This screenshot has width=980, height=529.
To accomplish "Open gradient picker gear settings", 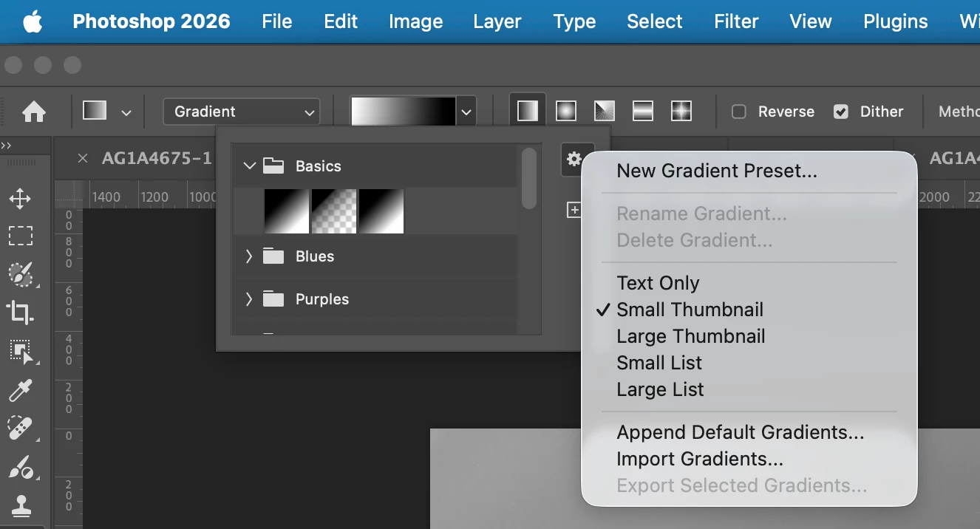I will click(574, 159).
